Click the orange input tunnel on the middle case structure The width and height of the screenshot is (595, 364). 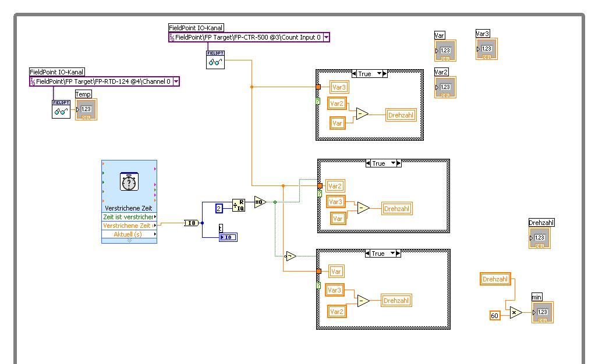[x=320, y=186]
